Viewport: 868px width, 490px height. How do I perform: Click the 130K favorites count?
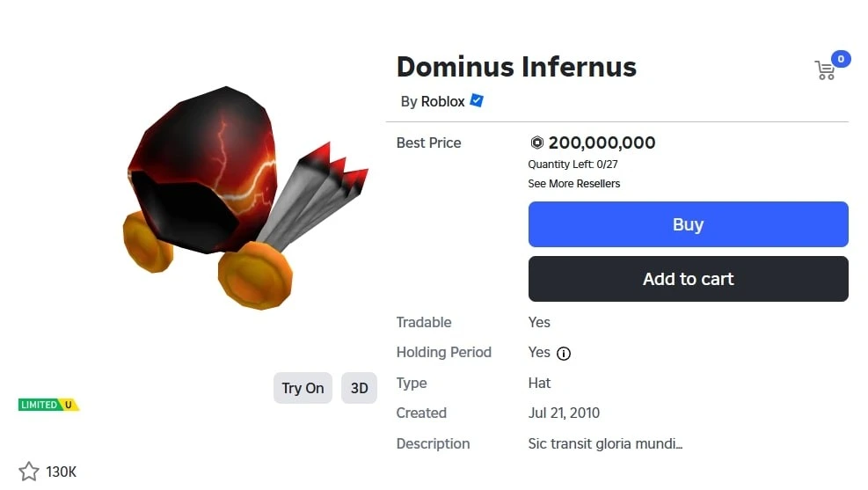pos(62,472)
